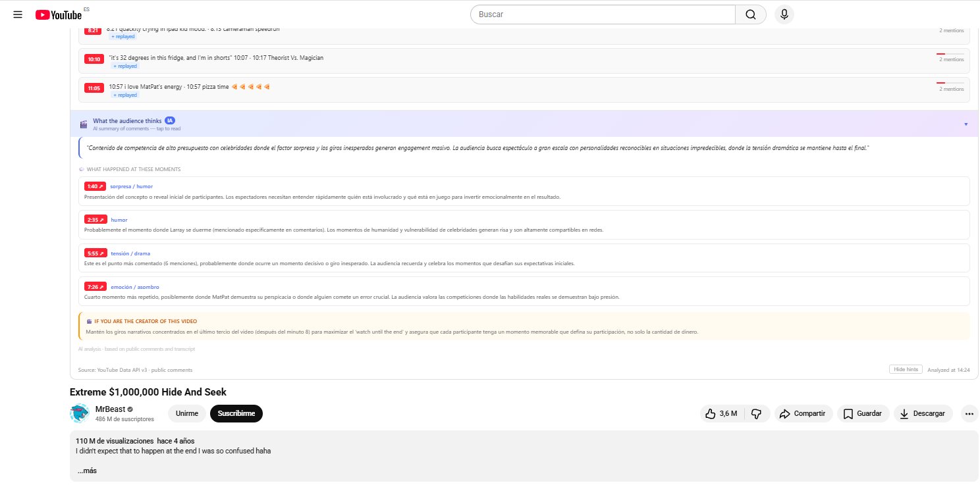Click the IA badge

(170, 120)
